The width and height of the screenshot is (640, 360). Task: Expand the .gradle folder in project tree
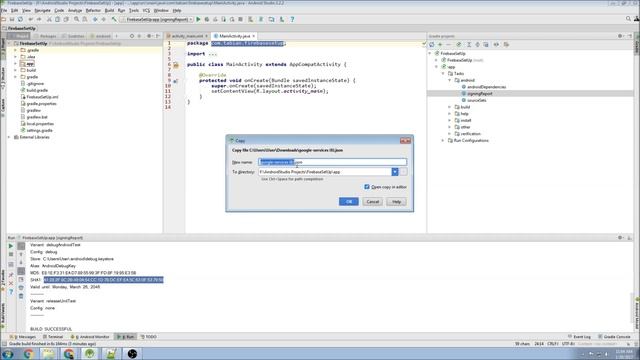click(x=16, y=50)
